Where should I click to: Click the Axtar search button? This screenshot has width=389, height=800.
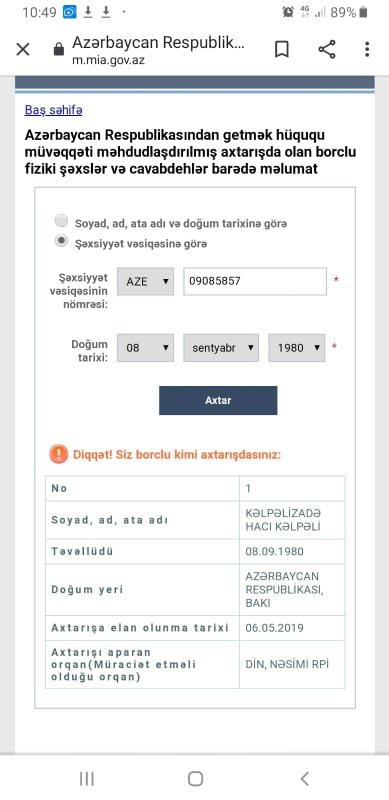(218, 401)
